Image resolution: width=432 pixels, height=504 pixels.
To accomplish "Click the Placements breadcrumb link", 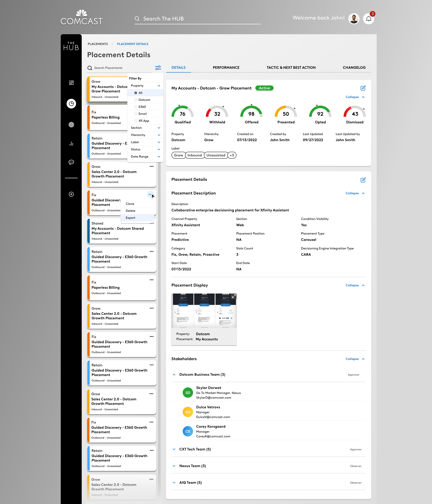I will click(x=98, y=44).
